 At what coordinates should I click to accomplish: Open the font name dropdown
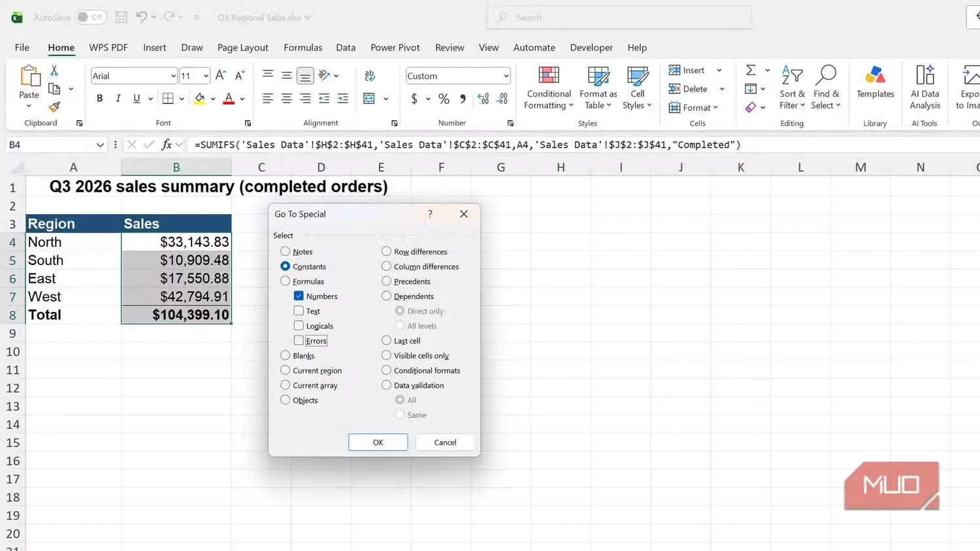pyautogui.click(x=173, y=76)
